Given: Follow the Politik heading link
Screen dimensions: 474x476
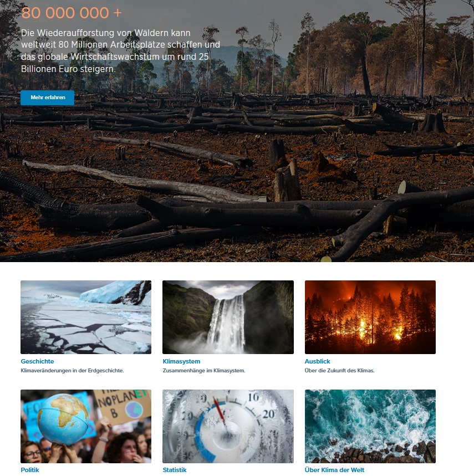Looking at the screenshot, I should [30, 470].
